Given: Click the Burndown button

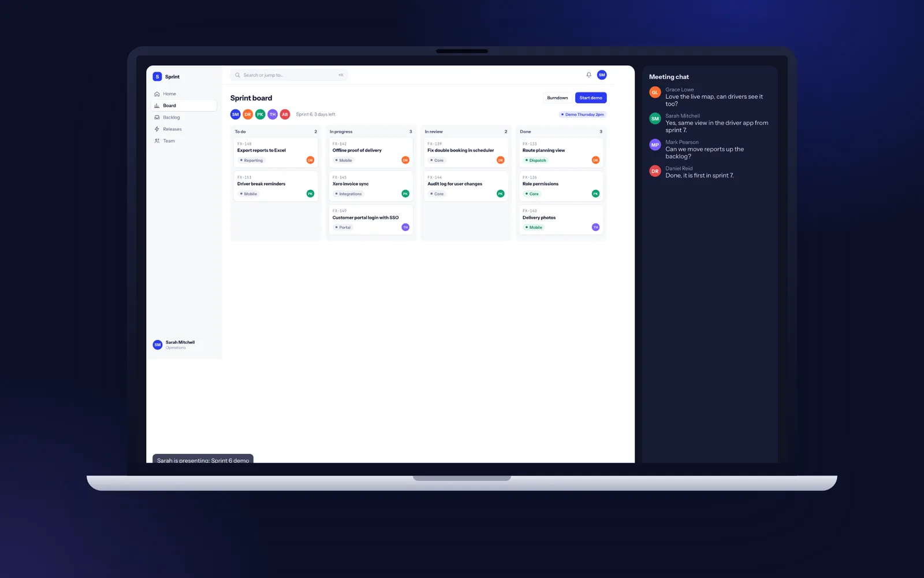Looking at the screenshot, I should coord(557,98).
